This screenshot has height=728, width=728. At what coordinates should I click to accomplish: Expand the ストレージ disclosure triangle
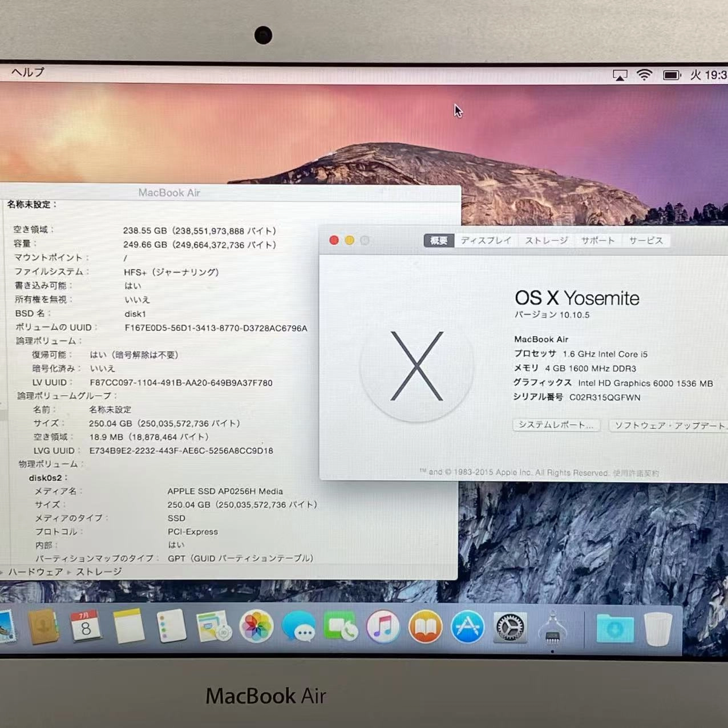70,572
